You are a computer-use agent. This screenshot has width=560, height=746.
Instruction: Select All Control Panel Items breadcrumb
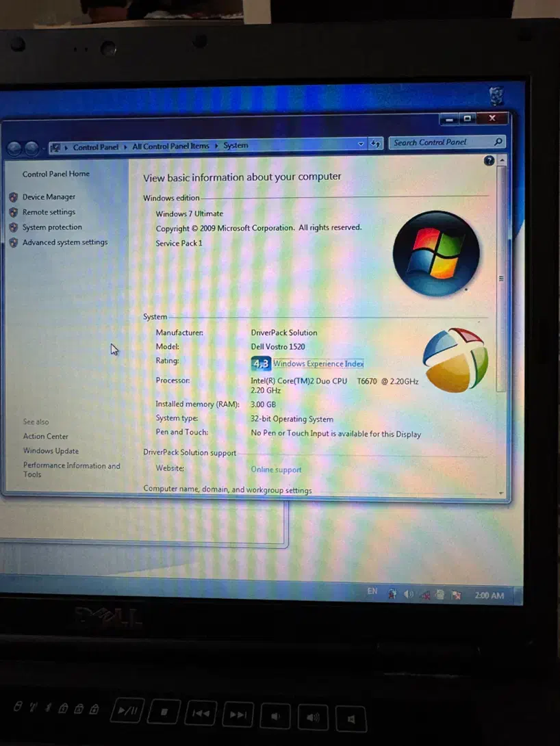(171, 146)
